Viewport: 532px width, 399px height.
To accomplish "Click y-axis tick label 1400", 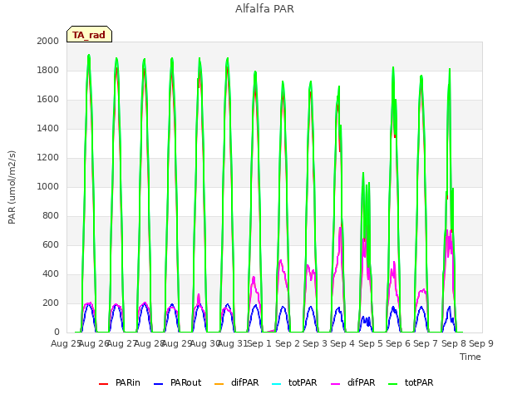I will [48, 129].
